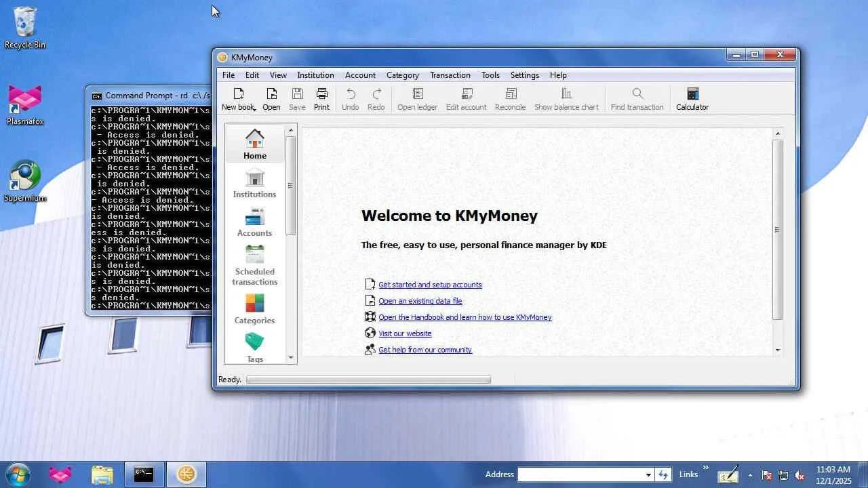Select the Supermium desktop shortcut

[25, 182]
